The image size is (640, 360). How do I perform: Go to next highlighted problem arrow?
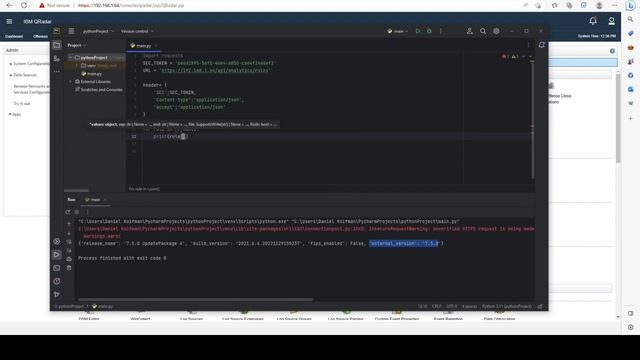point(531,56)
